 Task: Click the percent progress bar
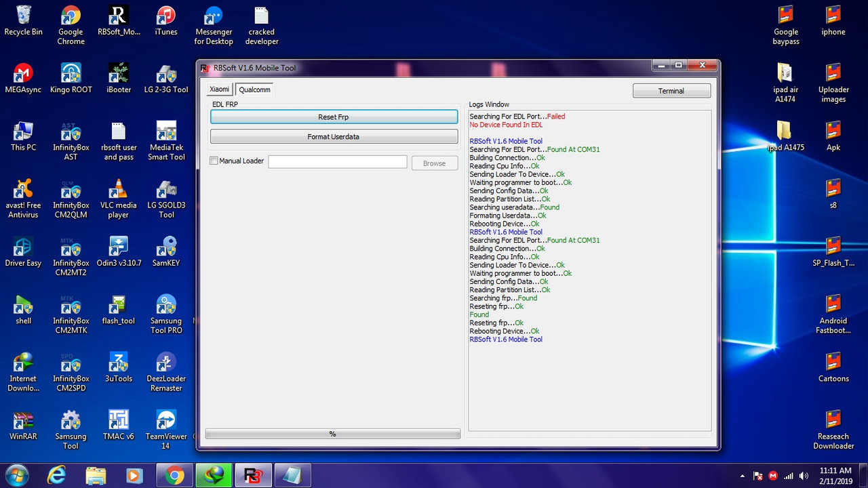coord(332,434)
